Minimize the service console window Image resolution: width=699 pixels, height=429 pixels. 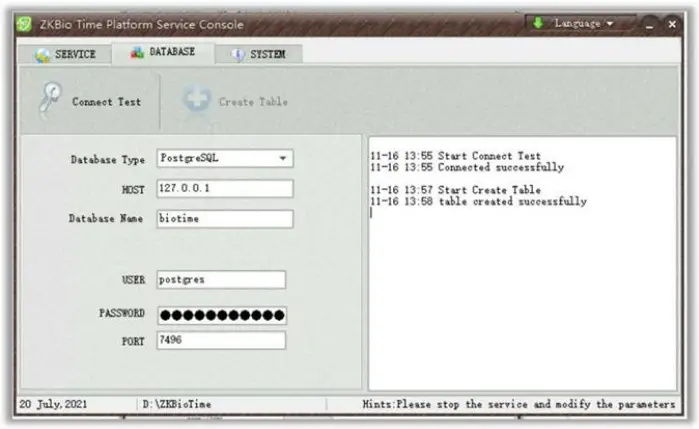(650, 25)
